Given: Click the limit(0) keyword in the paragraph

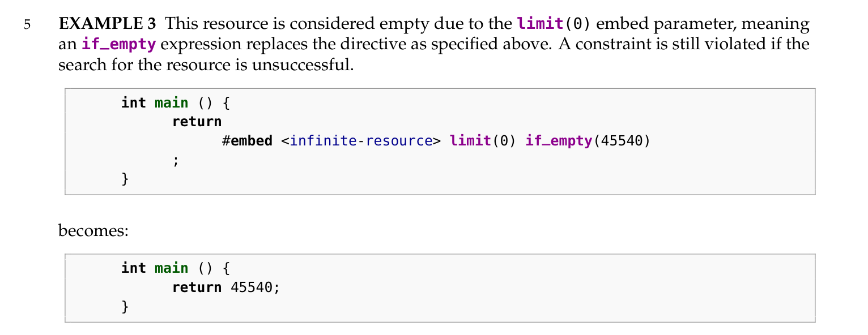Looking at the screenshot, I should pos(554,24).
